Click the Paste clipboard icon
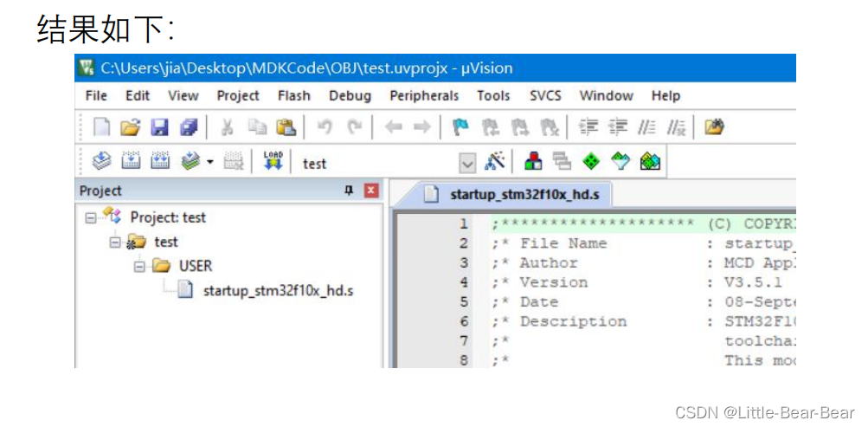The height and width of the screenshot is (427, 868). coord(286,128)
